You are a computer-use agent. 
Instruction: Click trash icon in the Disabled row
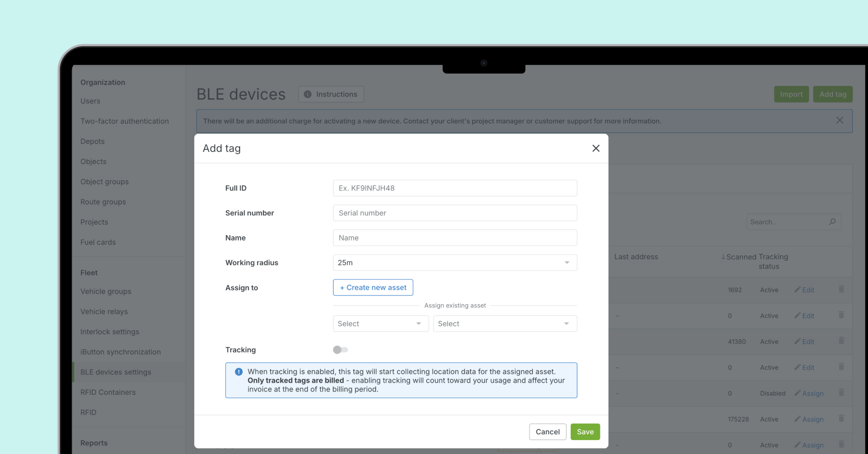tap(841, 393)
